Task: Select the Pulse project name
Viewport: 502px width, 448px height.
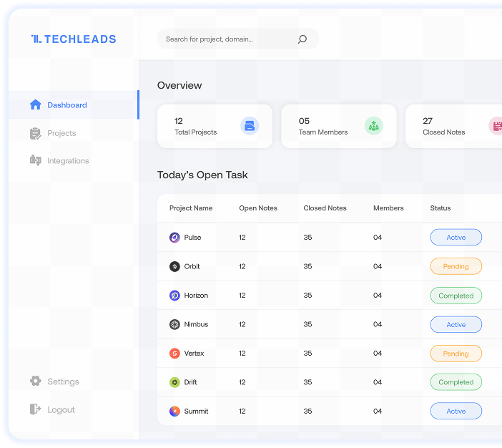Action: pyautogui.click(x=192, y=238)
